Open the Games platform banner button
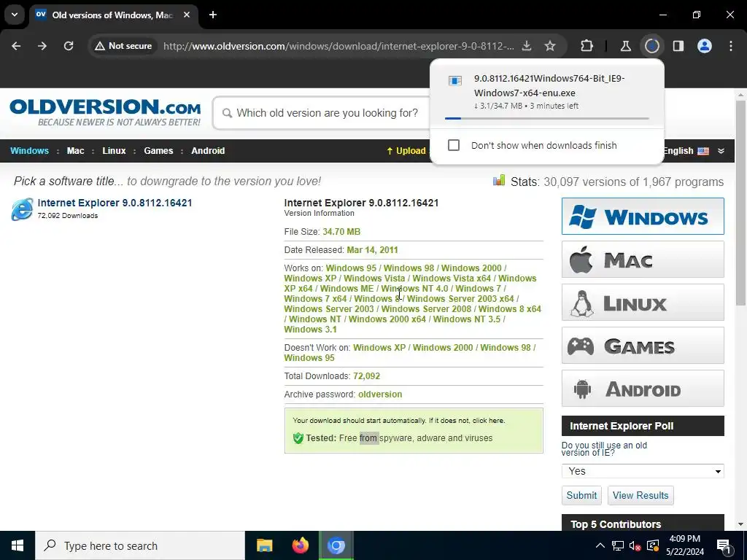747x560 pixels. coord(643,345)
